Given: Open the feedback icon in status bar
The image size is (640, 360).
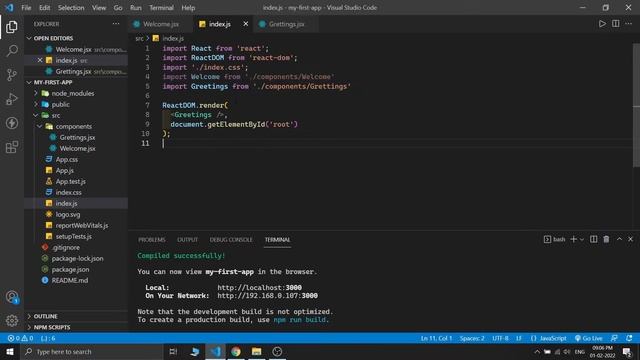Looking at the screenshot, I should coord(614,338).
